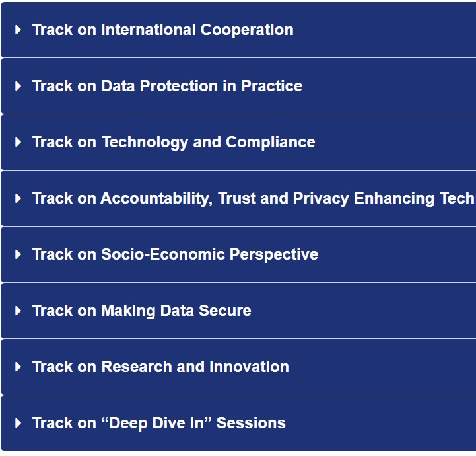Viewport: 476px width, 456px height.
Task: Expand the Making Data Secure arrow icon
Action: pos(18,311)
